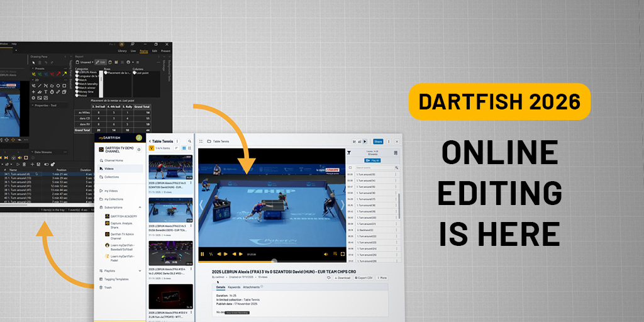Tick the select-all checkbox above the events list

(x=350, y=167)
